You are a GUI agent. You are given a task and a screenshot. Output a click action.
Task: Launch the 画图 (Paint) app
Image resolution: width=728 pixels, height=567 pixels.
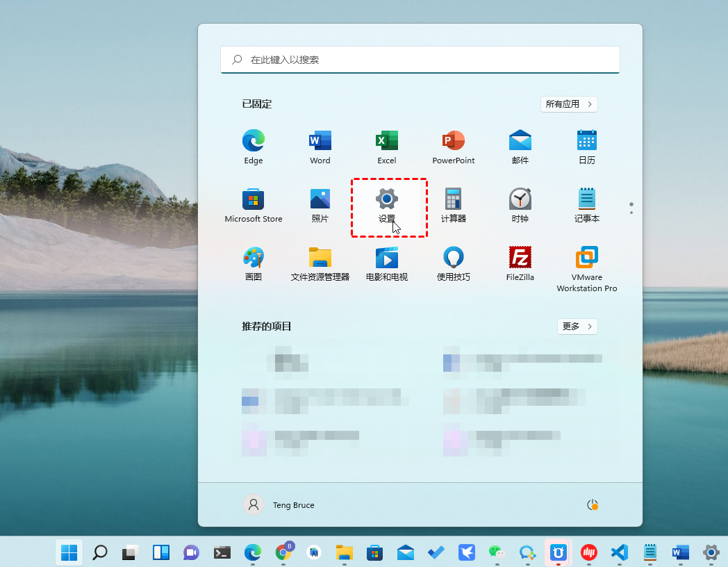coord(253,264)
